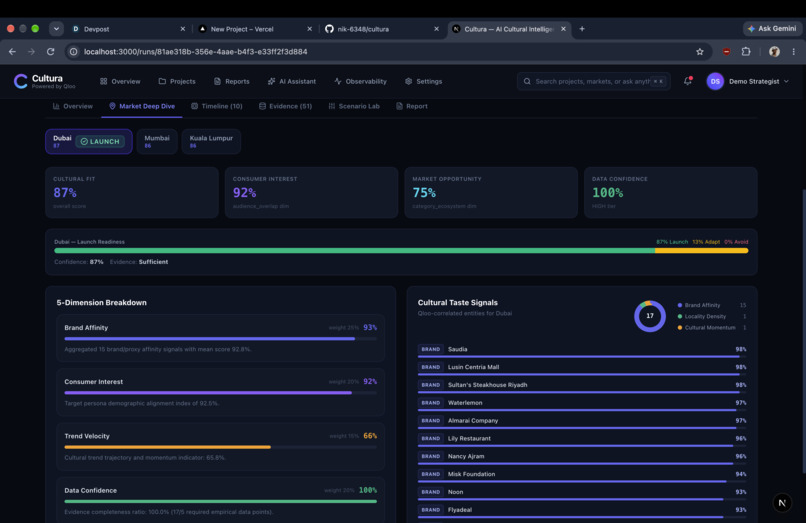Reload the current page
Screen dimensions: 806x523
coord(50,51)
